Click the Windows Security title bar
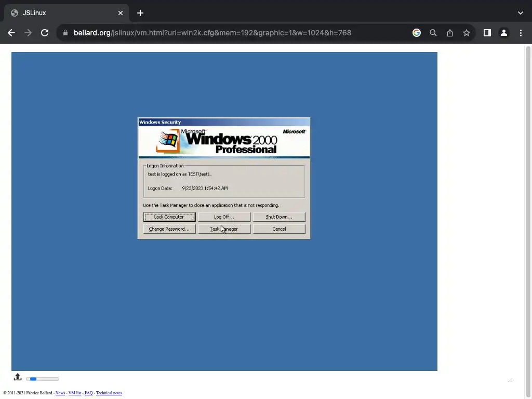 pos(224,122)
